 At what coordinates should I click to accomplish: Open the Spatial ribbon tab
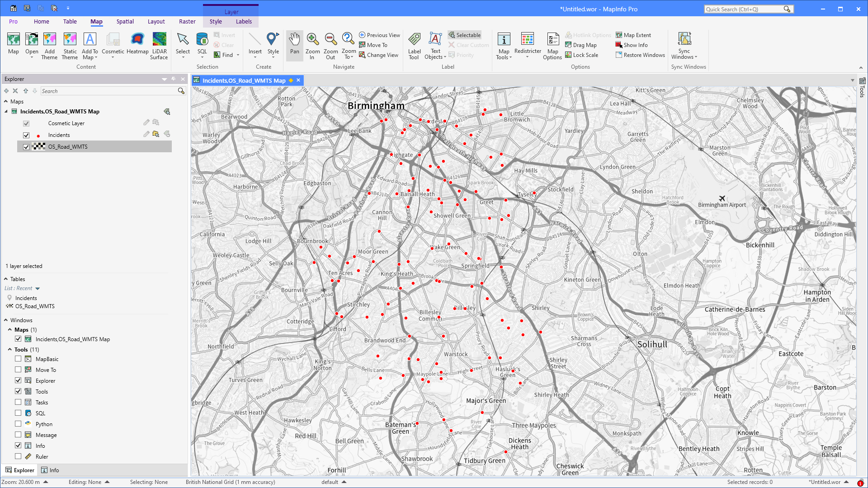click(x=125, y=21)
